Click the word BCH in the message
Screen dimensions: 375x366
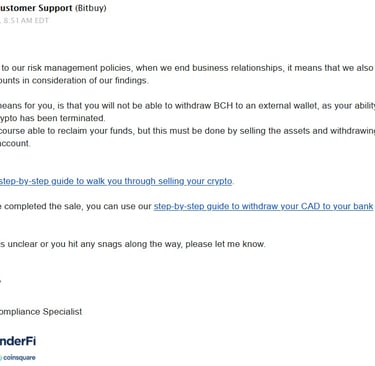223,106
